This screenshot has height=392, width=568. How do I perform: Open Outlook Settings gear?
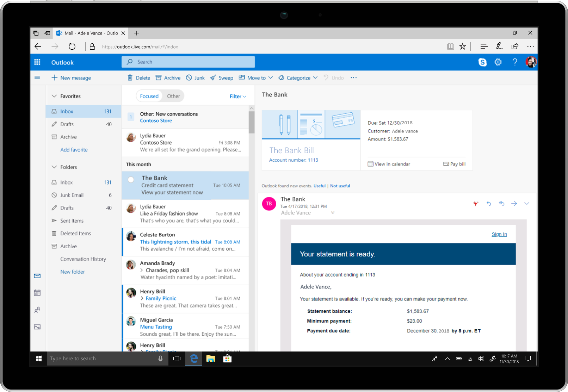[x=498, y=62]
